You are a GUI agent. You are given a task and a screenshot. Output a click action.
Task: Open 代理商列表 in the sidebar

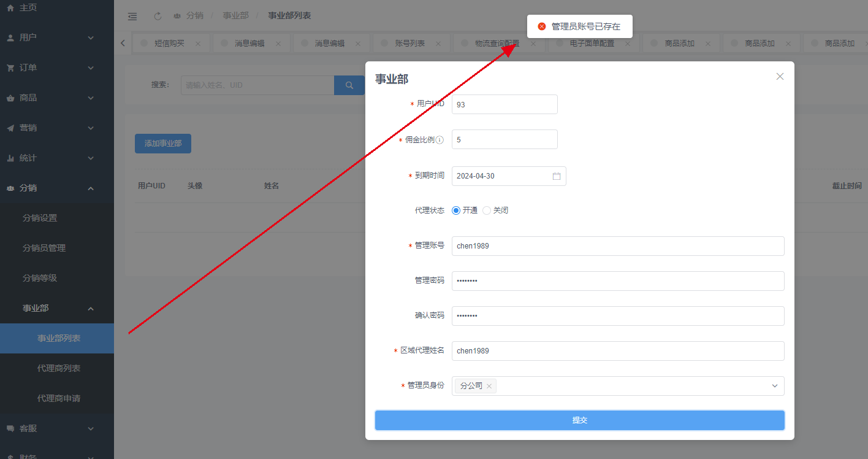pyautogui.click(x=59, y=368)
